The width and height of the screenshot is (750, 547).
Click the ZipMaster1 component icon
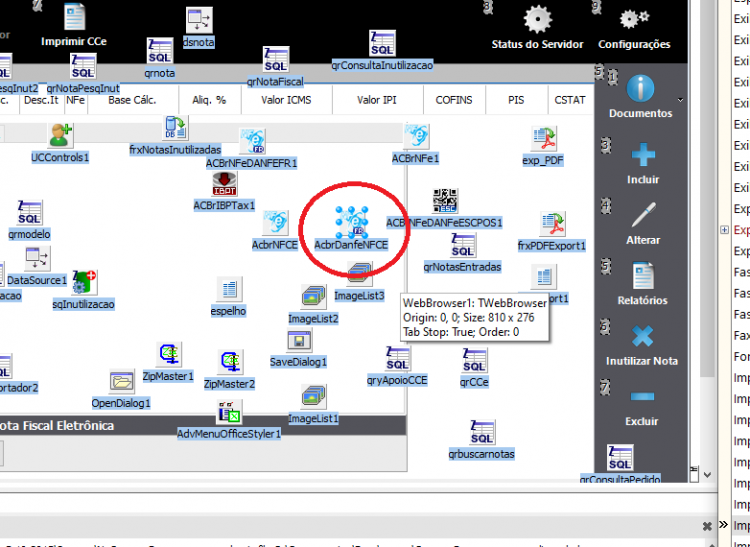pyautogui.click(x=168, y=354)
